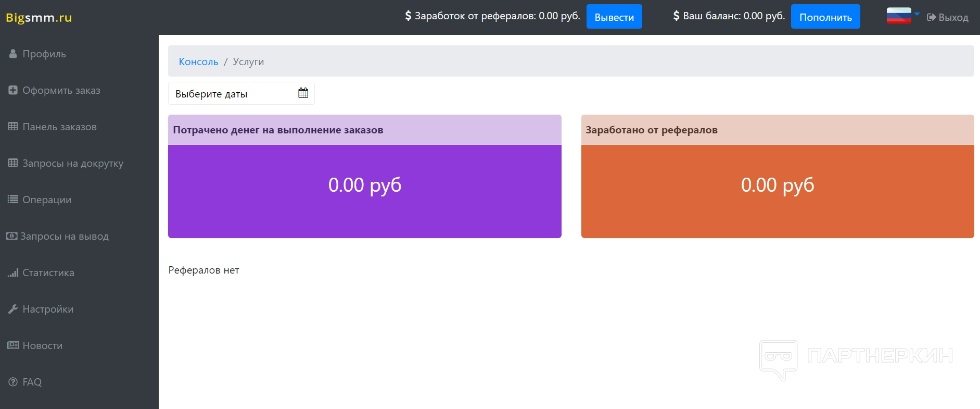Click the list icon beside Операции
The height and width of the screenshot is (409, 980).
click(13, 200)
